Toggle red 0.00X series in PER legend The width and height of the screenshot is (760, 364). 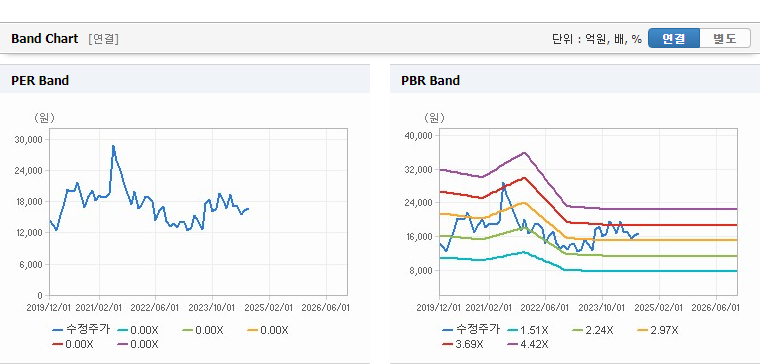tap(73, 344)
